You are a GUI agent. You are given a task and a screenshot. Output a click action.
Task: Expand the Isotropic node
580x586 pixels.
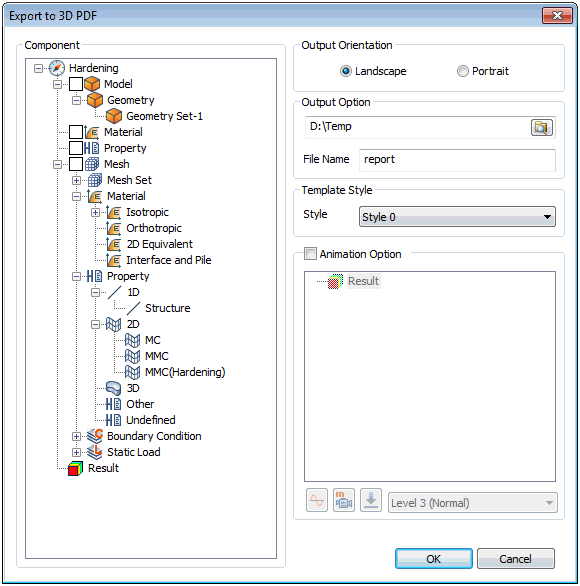click(95, 213)
